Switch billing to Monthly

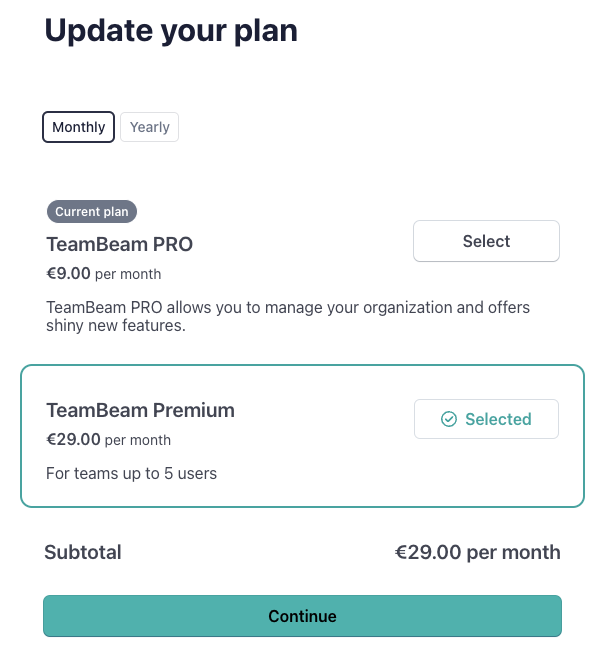click(79, 127)
